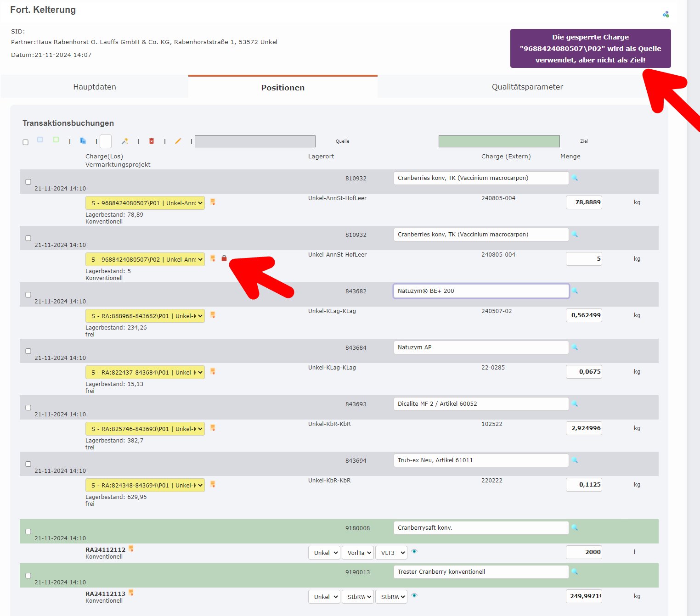Select the pencil edit icon in the toolbar
The height and width of the screenshot is (616, 700).
[179, 141]
